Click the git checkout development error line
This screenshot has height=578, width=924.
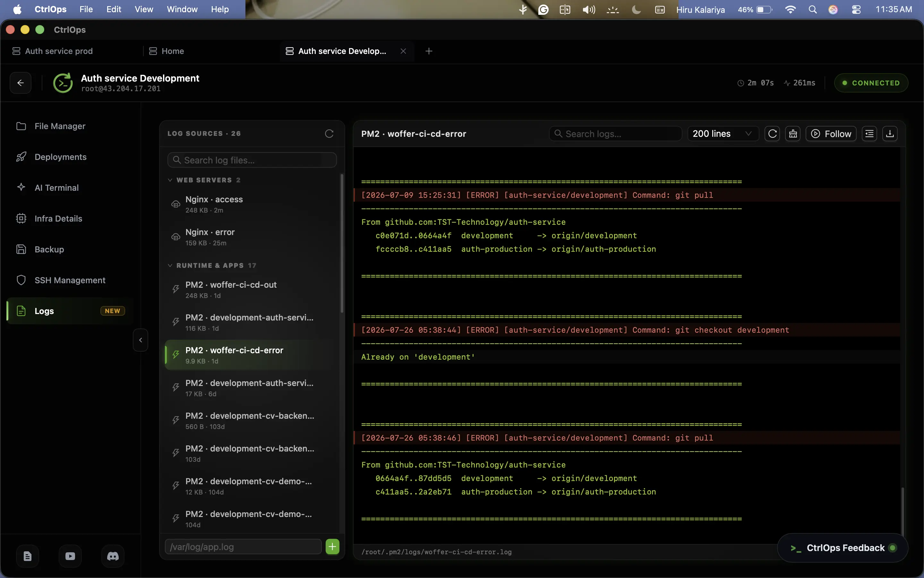click(627, 330)
